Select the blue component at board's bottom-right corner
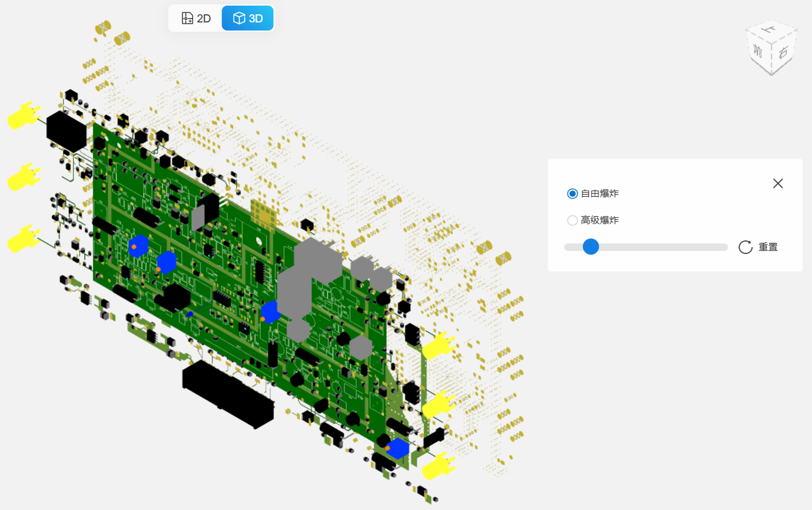 click(x=397, y=448)
